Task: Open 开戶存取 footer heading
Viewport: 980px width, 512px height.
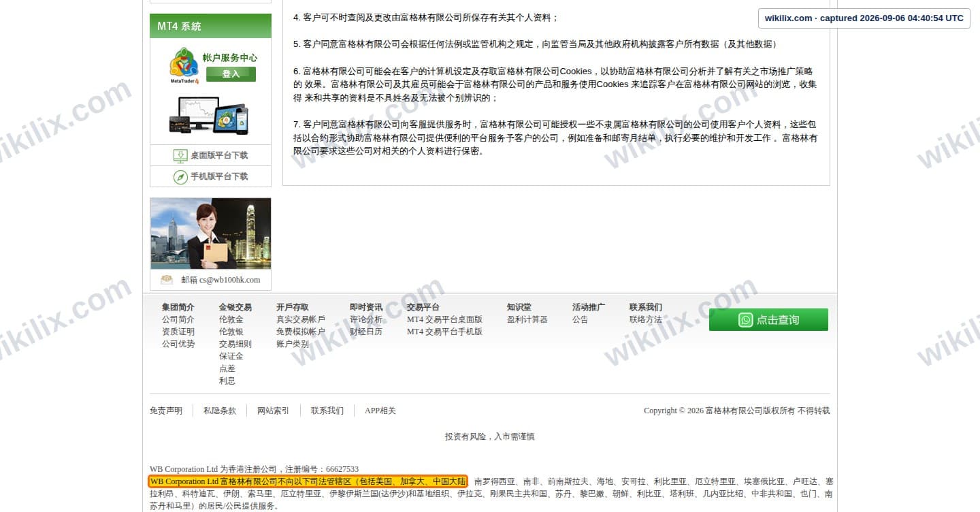Action: click(x=292, y=307)
